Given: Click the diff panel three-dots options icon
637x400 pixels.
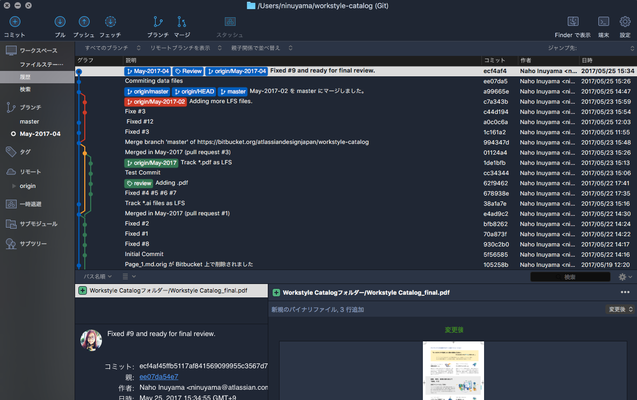Looking at the screenshot, I should point(625,292).
